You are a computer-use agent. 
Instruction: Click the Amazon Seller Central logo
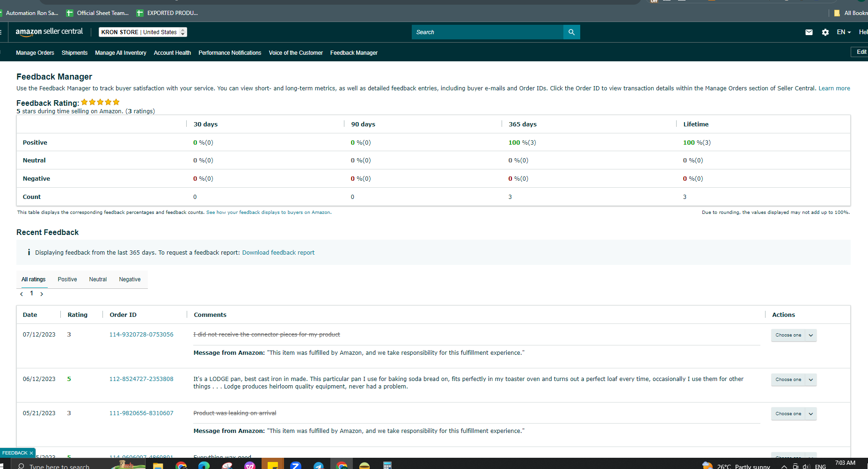tap(49, 32)
